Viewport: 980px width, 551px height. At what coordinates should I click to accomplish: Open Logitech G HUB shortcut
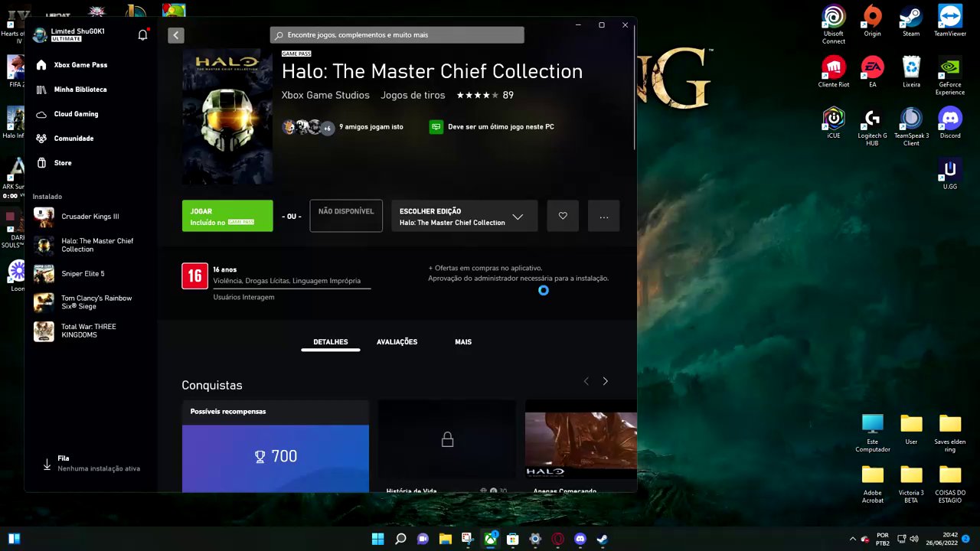872,126
